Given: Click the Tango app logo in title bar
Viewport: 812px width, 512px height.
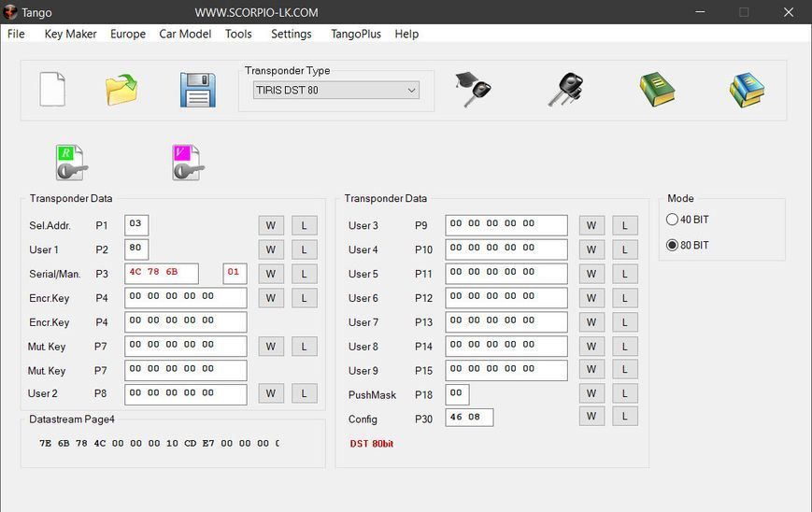Looking at the screenshot, I should pyautogui.click(x=10, y=12).
